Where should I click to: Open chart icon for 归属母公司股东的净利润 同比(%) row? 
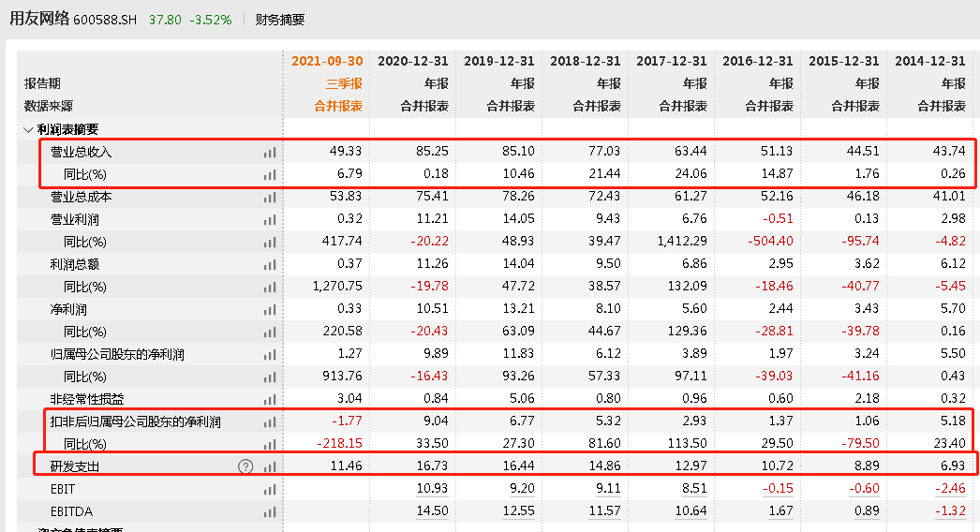(x=270, y=377)
